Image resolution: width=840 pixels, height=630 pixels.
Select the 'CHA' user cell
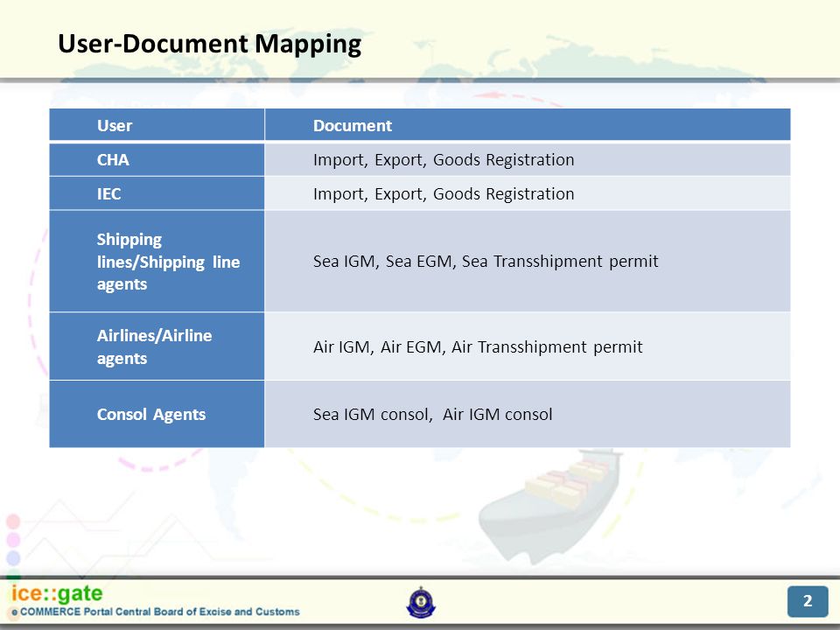point(157,159)
